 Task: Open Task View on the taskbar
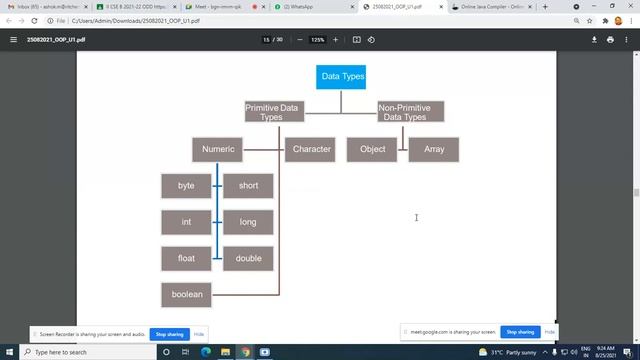(185, 352)
